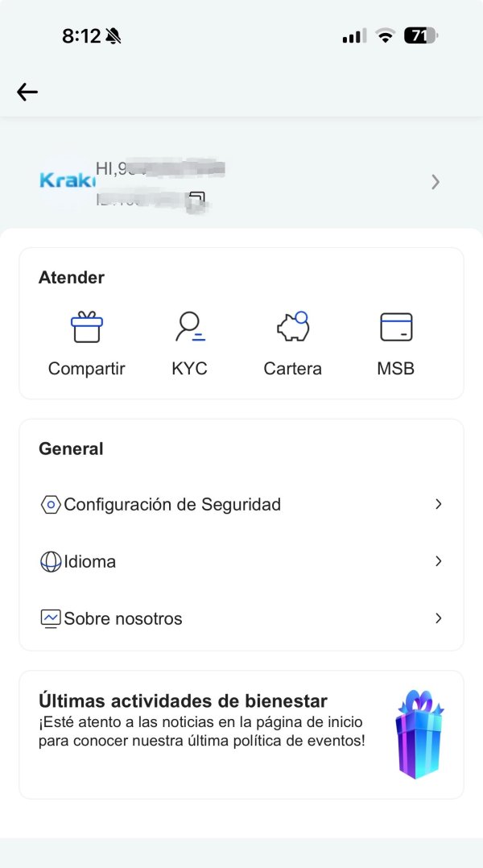Tap the purple gift box image
The width and height of the screenshot is (483, 868).
420,734
